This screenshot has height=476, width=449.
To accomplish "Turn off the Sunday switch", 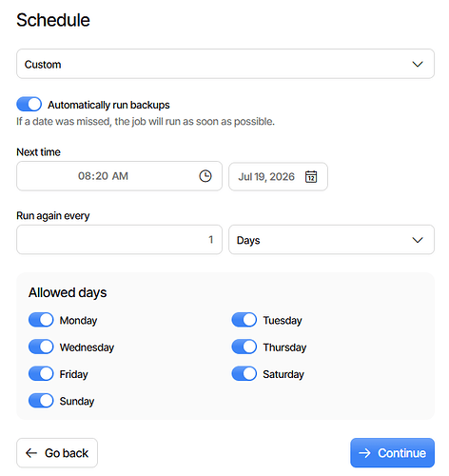I will [x=41, y=401].
